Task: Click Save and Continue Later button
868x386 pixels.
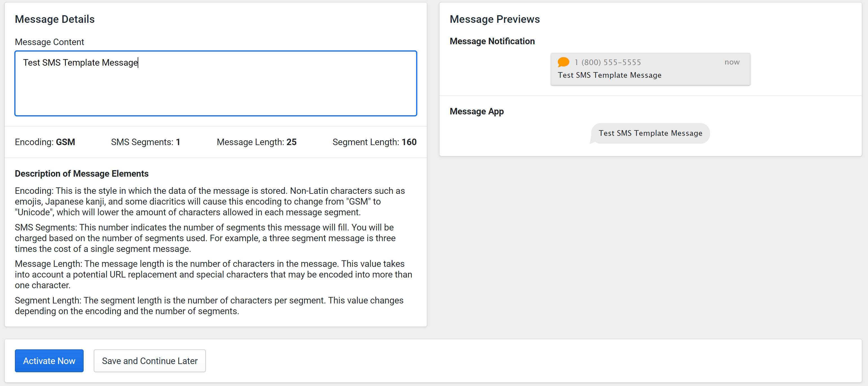Action: point(149,361)
